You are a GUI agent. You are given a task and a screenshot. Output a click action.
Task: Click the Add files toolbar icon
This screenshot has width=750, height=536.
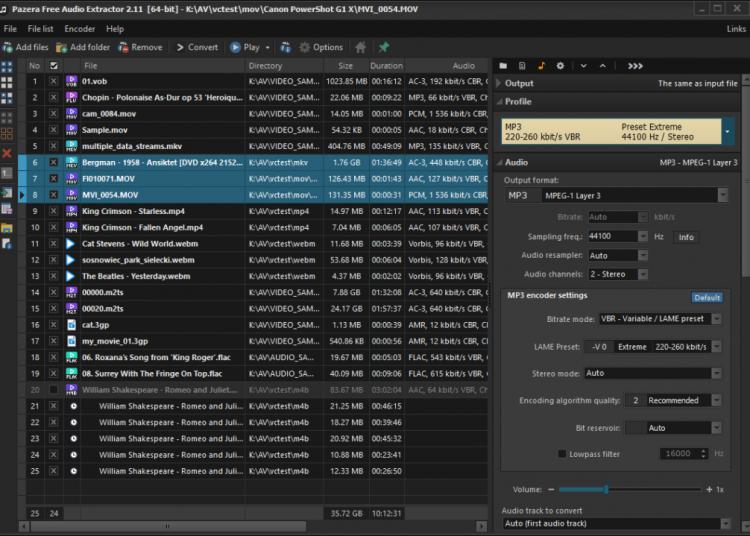tap(9, 47)
